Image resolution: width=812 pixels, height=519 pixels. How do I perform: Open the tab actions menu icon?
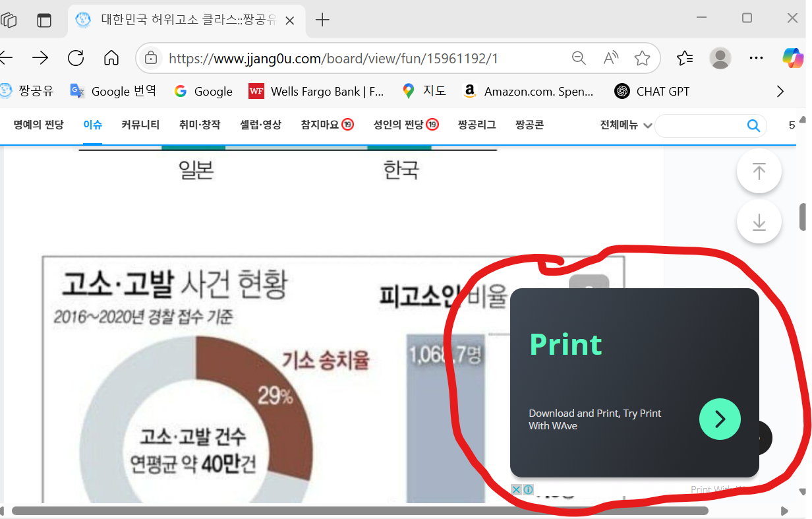(x=43, y=20)
